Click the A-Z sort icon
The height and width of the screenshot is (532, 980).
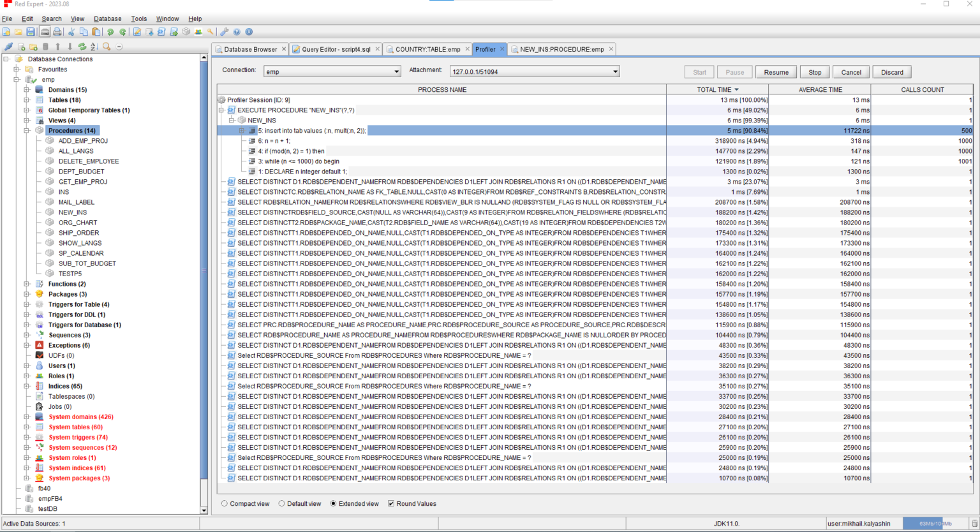[94, 47]
